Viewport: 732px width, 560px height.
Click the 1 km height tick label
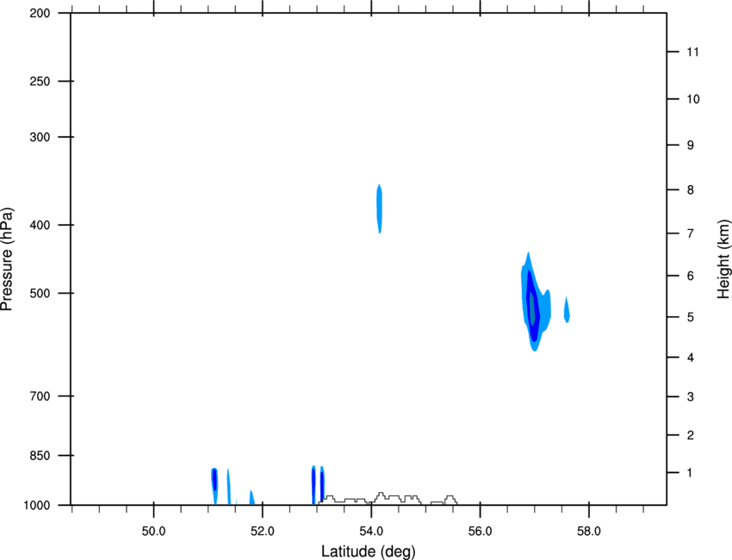click(x=691, y=473)
